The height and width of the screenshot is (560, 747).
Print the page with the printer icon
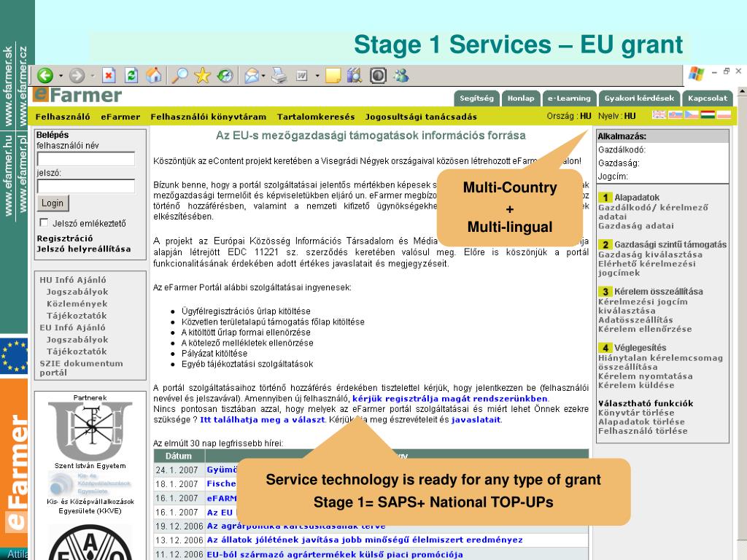click(x=279, y=75)
